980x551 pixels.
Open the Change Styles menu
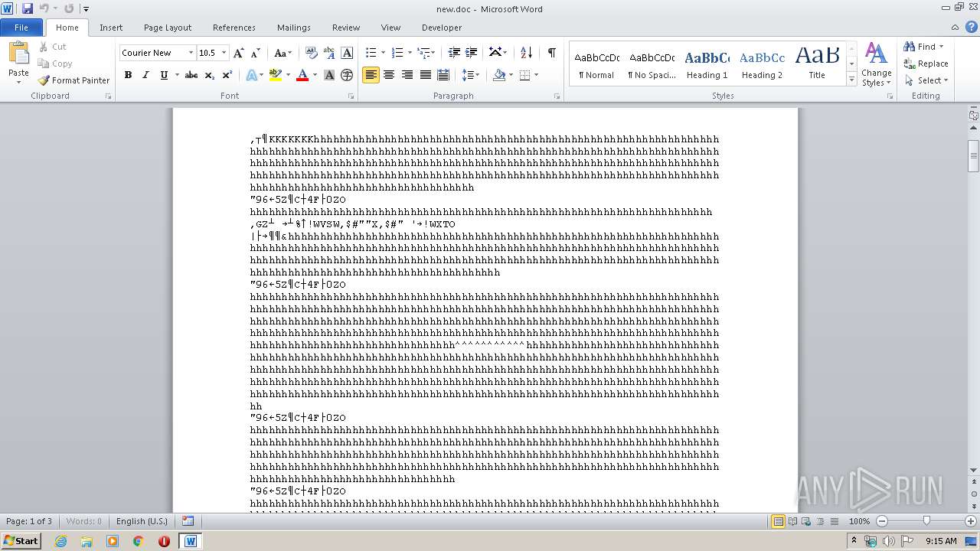tap(876, 64)
